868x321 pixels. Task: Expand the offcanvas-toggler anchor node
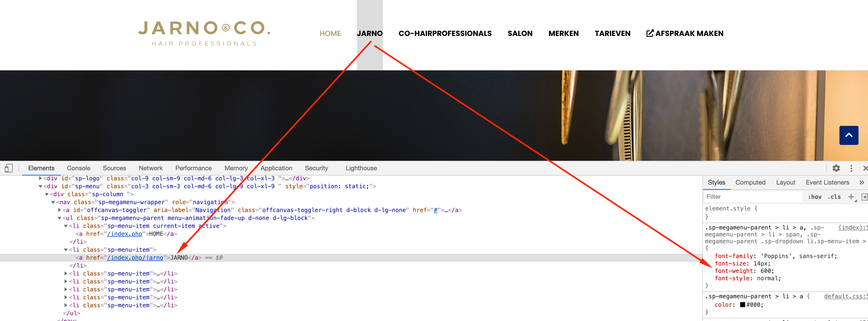coord(59,210)
